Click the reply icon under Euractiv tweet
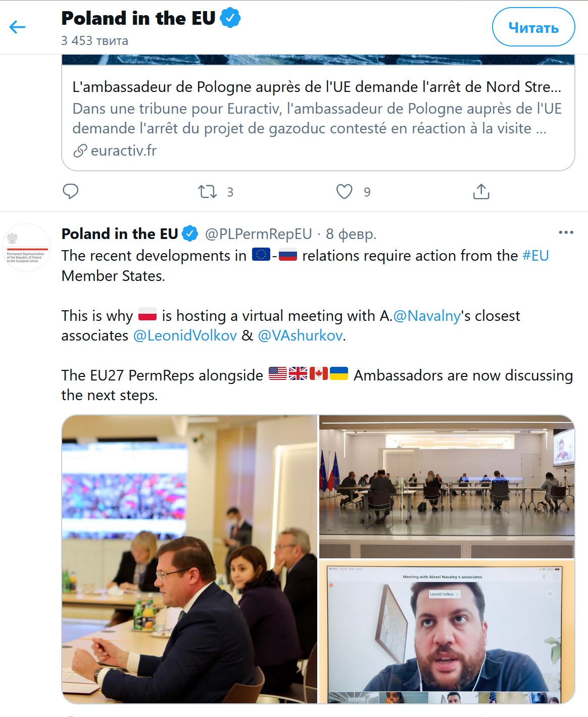Image resolution: width=588 pixels, height=717 pixels. point(70,192)
